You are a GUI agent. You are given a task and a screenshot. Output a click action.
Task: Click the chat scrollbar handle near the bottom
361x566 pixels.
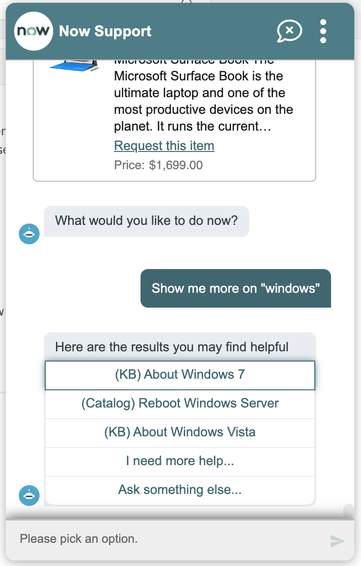click(x=349, y=510)
